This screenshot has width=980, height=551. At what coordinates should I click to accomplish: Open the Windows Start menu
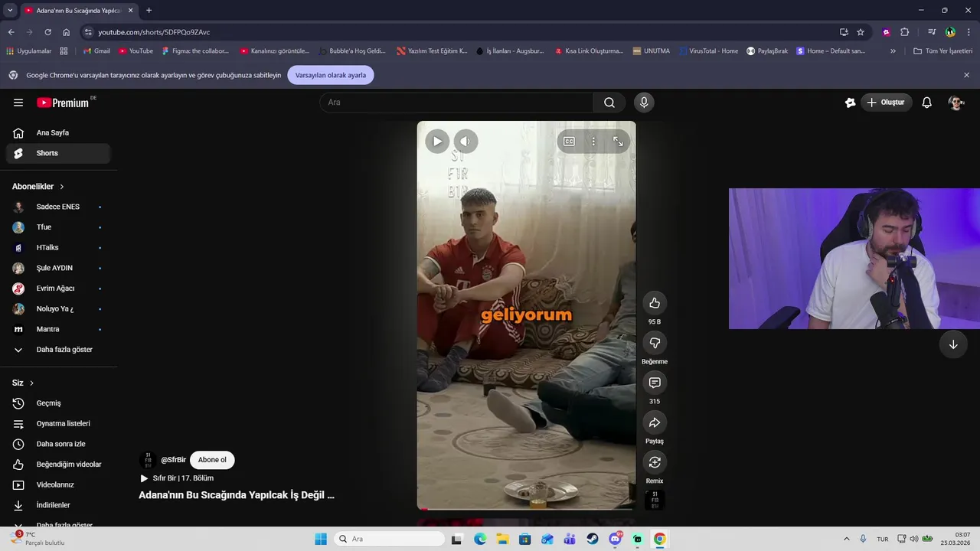click(x=321, y=539)
